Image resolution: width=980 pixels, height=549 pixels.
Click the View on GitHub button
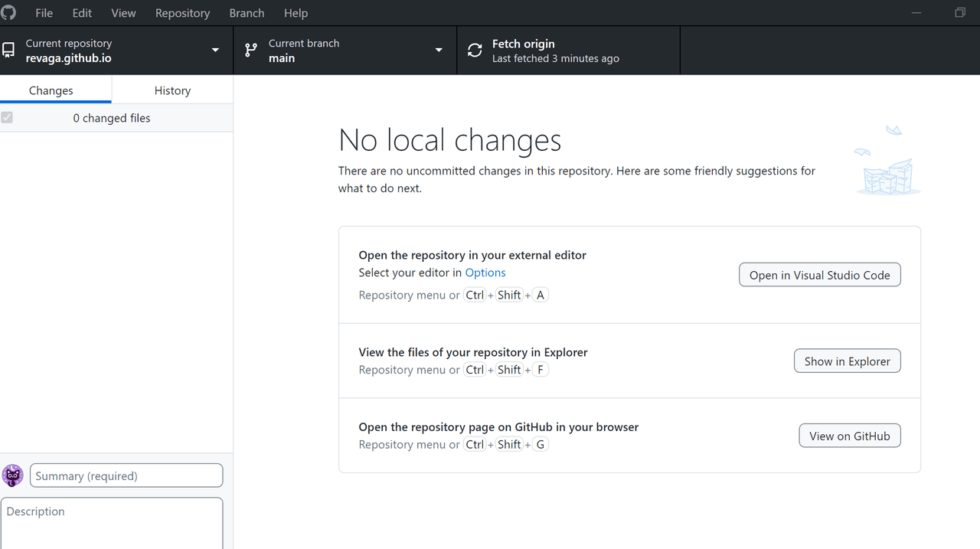(x=849, y=436)
